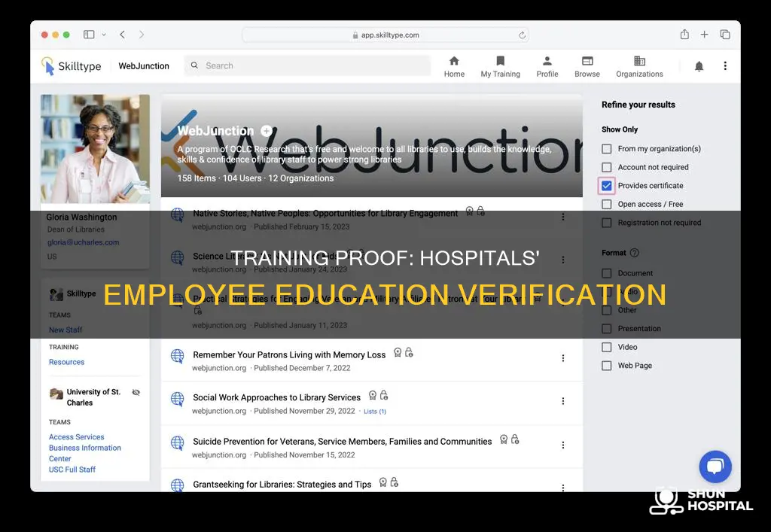Expand Safari sidebar dropdown chevron
The width and height of the screenshot is (771, 532).
104,35
